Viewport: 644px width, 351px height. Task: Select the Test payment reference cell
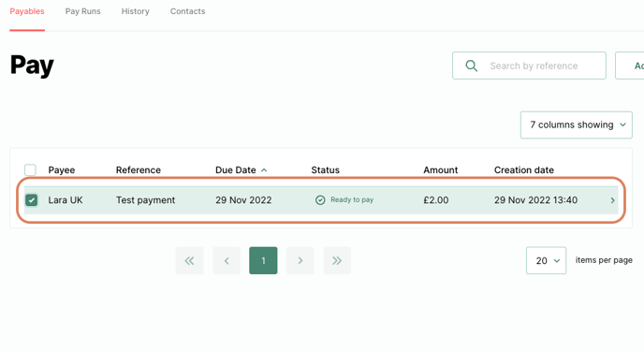[145, 200]
